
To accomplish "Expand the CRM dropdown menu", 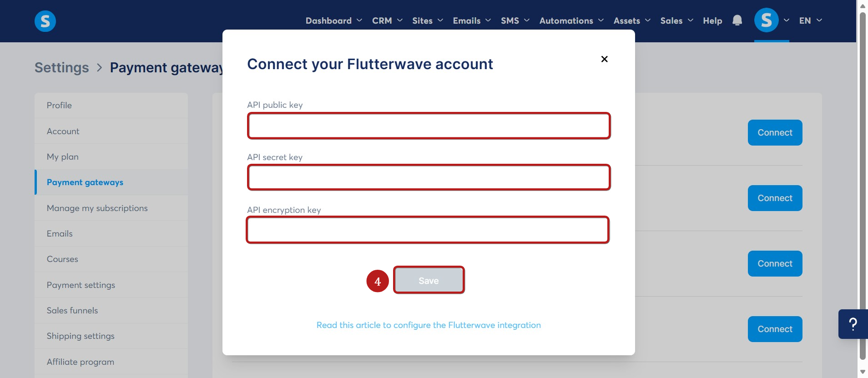I will (x=387, y=20).
